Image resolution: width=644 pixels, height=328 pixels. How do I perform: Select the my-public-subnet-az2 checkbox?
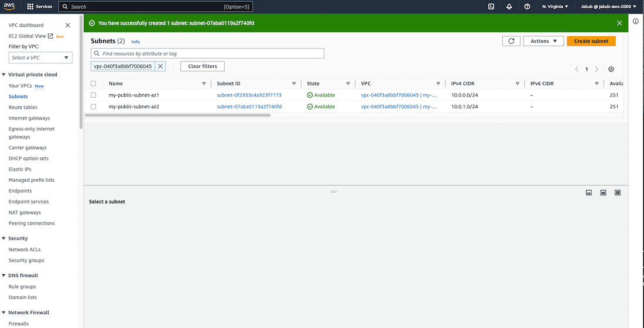(x=94, y=106)
